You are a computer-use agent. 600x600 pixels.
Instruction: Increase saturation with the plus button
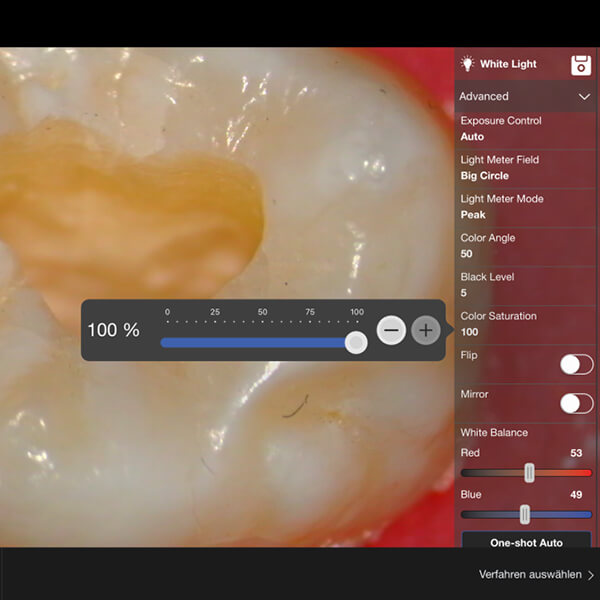pyautogui.click(x=426, y=330)
